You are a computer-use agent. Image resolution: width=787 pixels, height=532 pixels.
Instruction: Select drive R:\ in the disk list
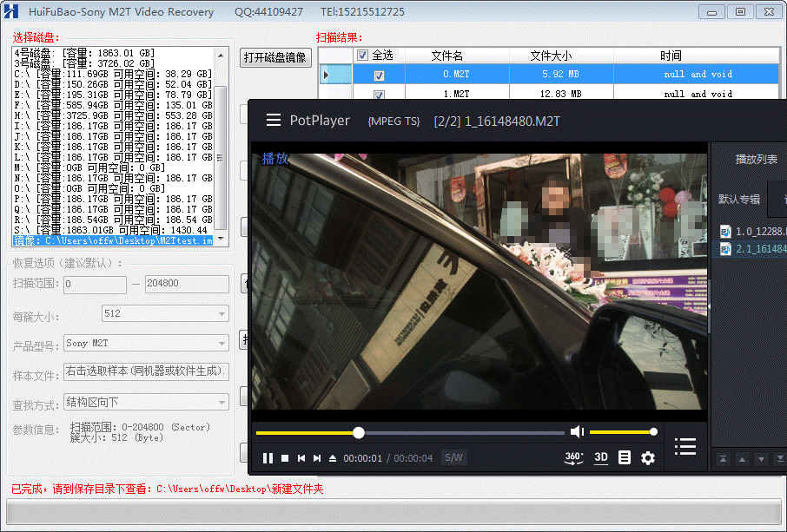coord(113,220)
